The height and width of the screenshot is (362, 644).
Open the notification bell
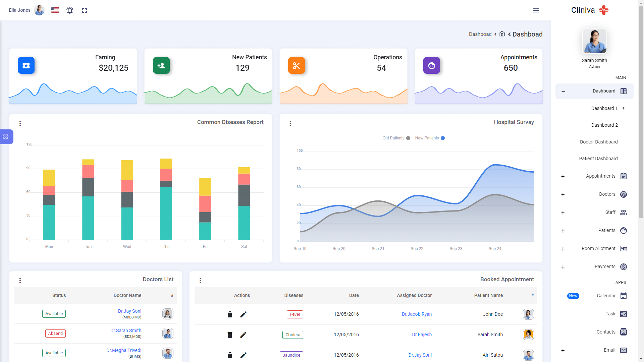70,10
